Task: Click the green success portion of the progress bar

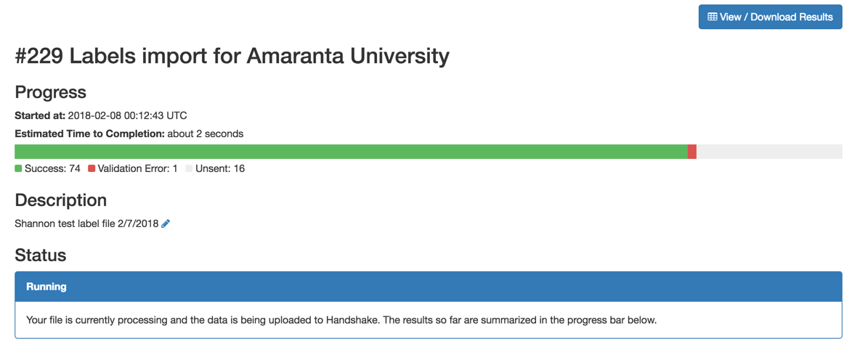Action: [x=351, y=152]
